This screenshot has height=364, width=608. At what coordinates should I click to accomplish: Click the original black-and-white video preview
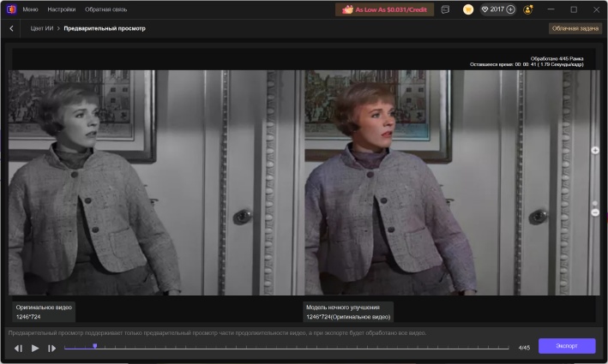[155, 182]
